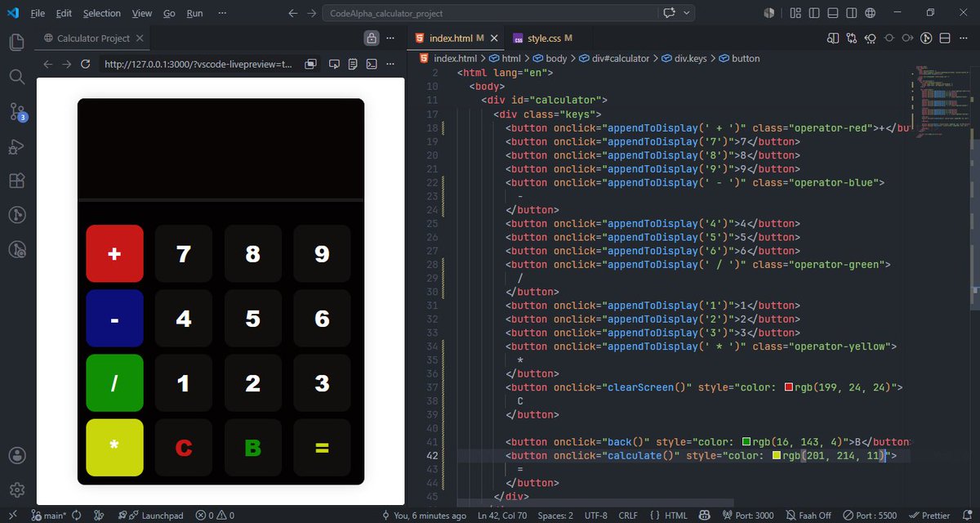The image size is (980, 523).
Task: Open the Copilot chat dropdown arrow
Action: [687, 13]
